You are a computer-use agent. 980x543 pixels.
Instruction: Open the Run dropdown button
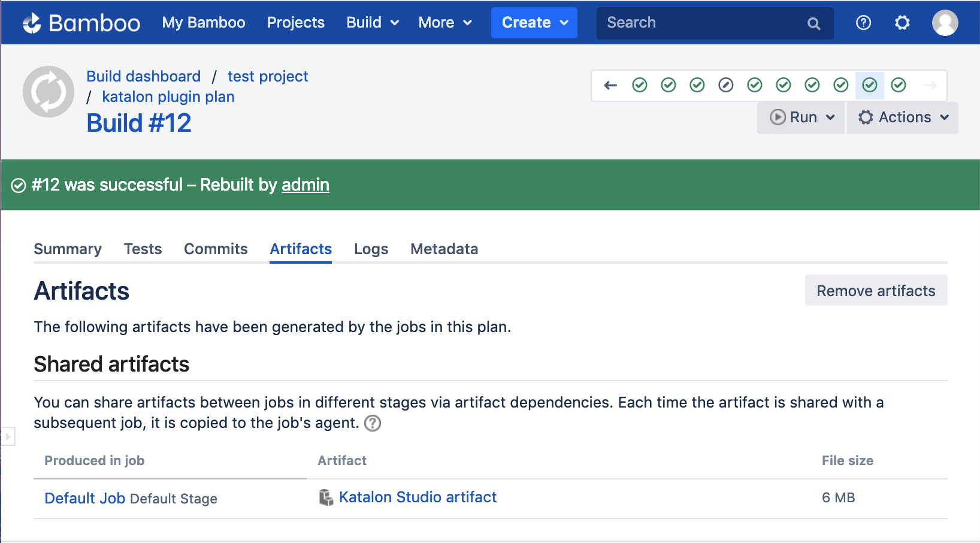tap(801, 117)
